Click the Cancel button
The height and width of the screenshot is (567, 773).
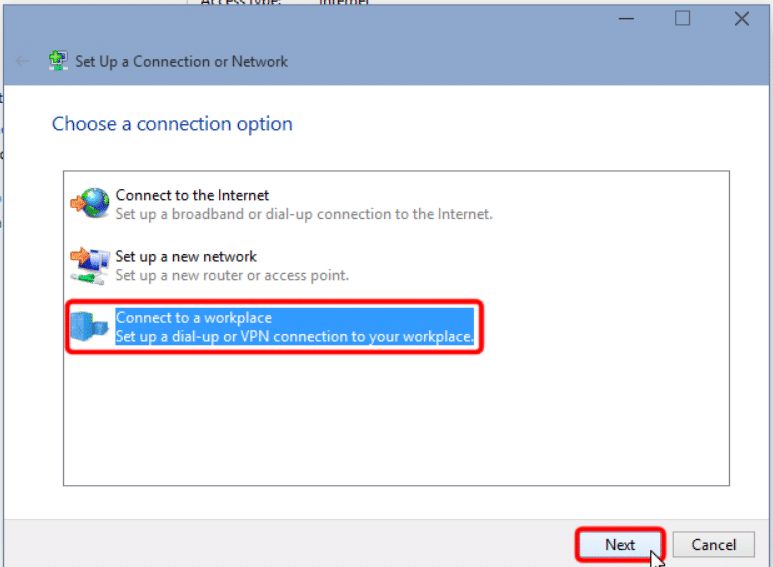[713, 544]
